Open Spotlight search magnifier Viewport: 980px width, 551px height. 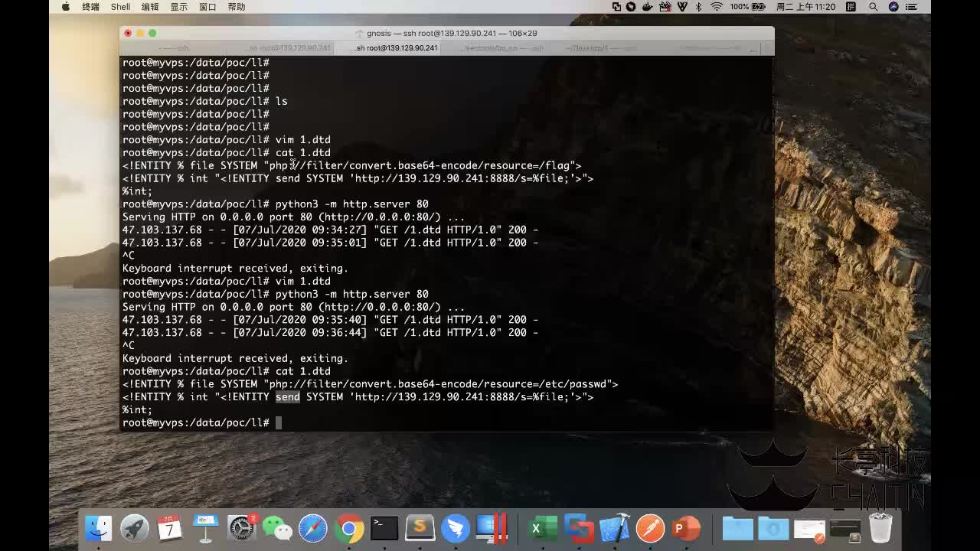click(873, 7)
